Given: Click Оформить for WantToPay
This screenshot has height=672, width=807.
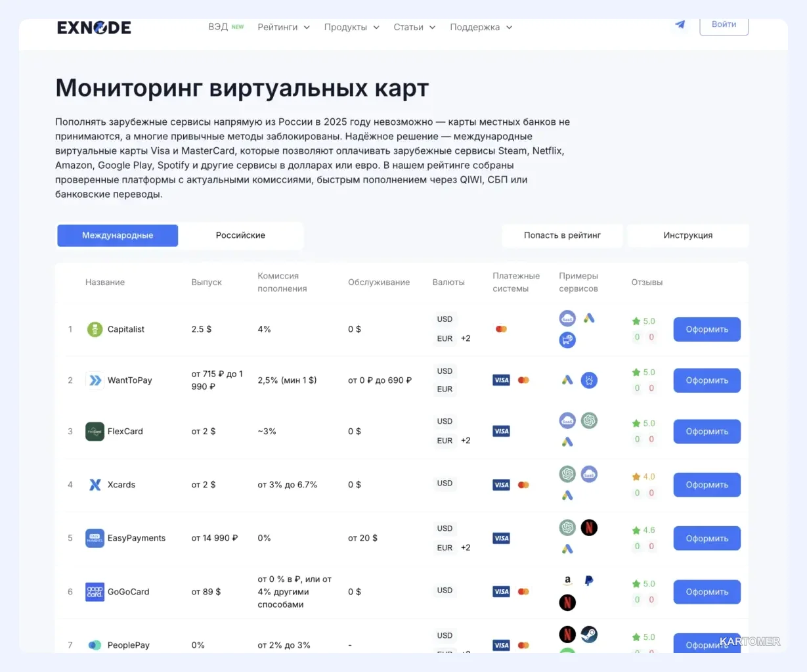Looking at the screenshot, I should [707, 380].
